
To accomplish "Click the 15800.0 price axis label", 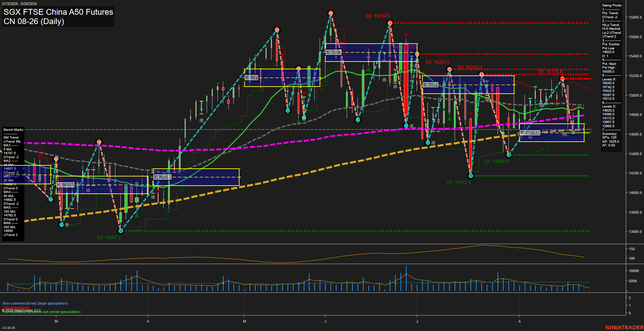I will 635,17.
